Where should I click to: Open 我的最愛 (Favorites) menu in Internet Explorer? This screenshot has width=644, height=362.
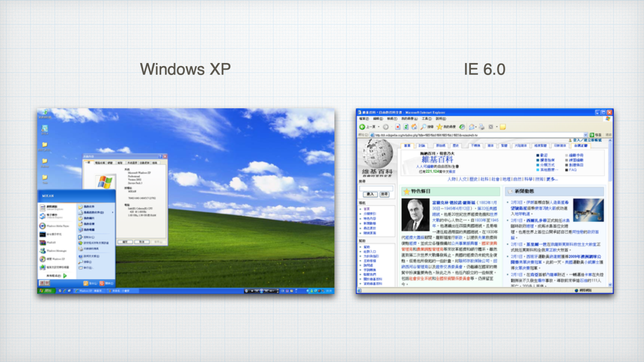409,119
